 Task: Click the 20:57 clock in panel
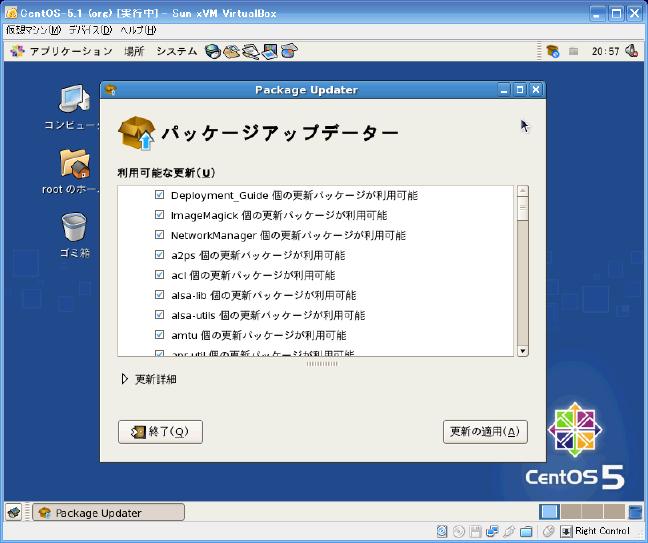tap(605, 51)
